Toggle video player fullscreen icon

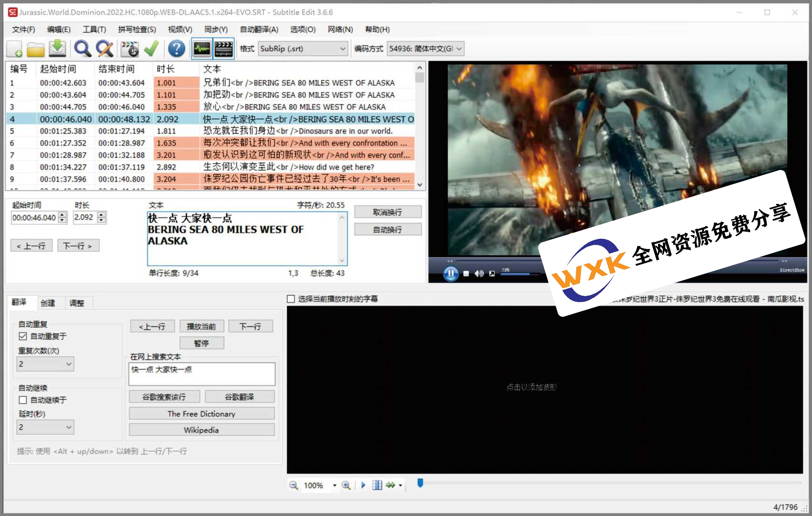pos(492,274)
